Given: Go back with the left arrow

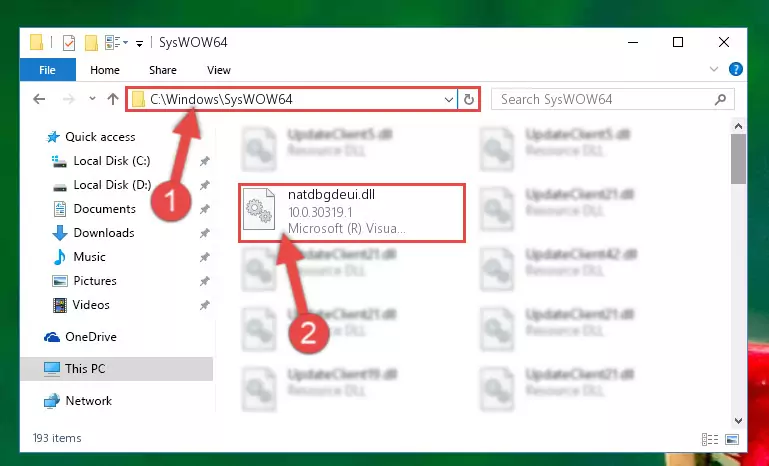Looking at the screenshot, I should point(39,99).
